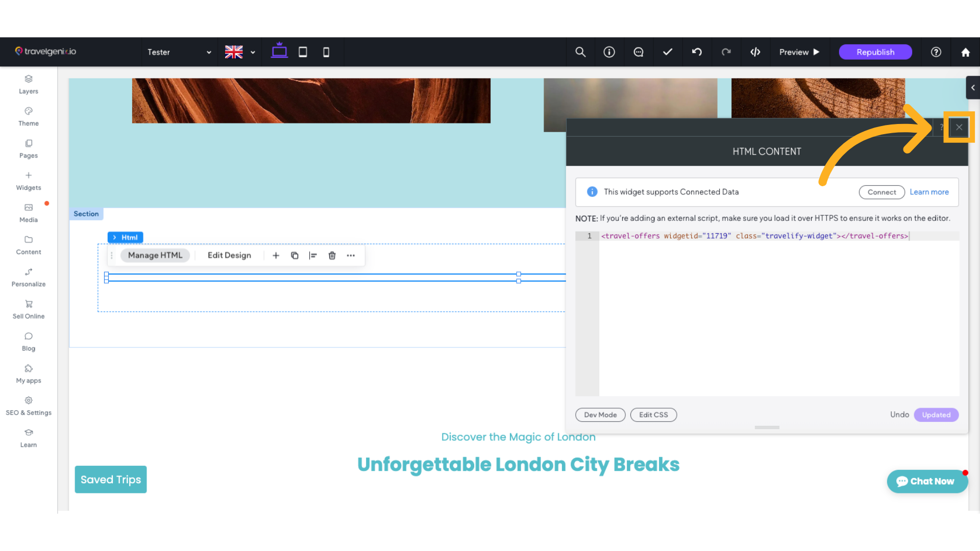This screenshot has width=980, height=551.
Task: Switch to tablet device view
Action: coord(303,52)
